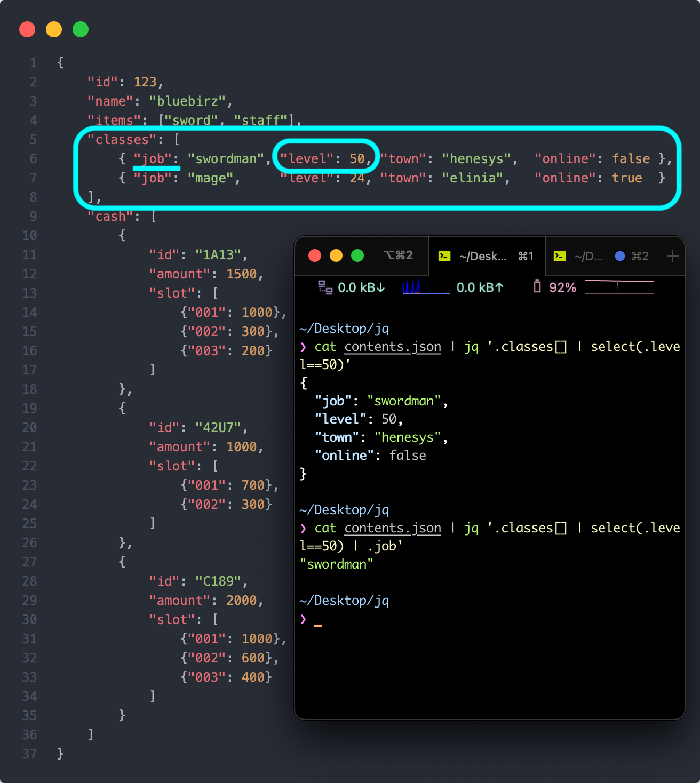Select the "swordman" output string in the terminal
The image size is (700, 783).
click(337, 564)
